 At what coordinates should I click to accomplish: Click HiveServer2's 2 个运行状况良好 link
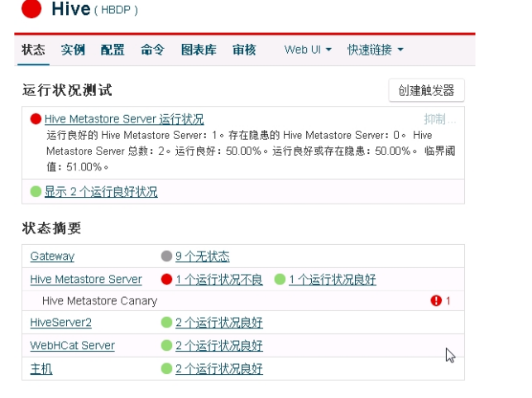219,323
